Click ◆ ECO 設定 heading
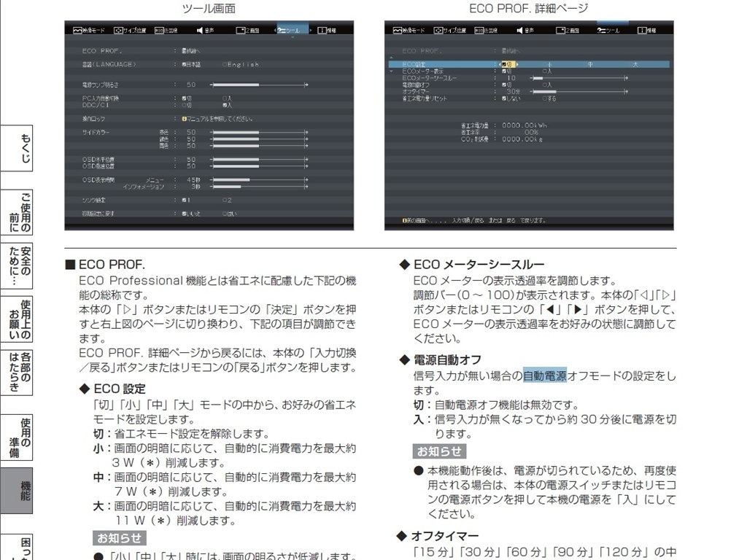 (x=112, y=389)
